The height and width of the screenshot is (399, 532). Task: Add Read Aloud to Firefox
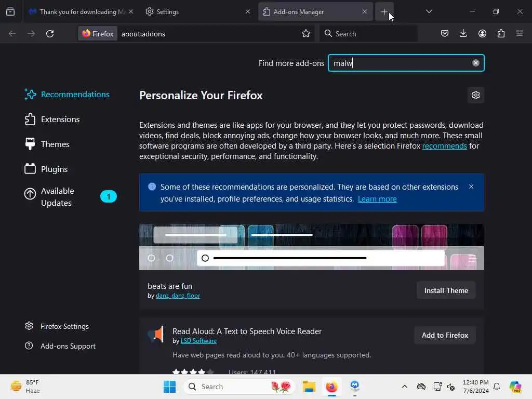tap(445, 335)
